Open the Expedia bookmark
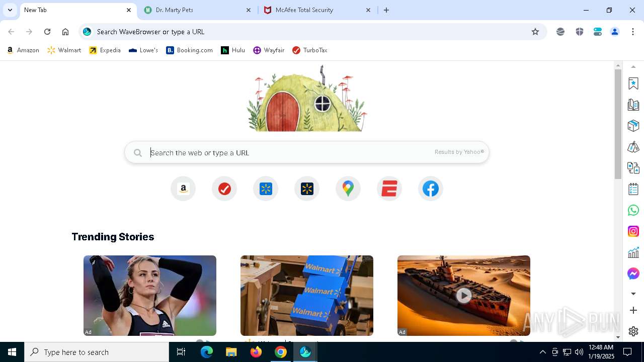The image size is (644, 362). click(x=105, y=50)
